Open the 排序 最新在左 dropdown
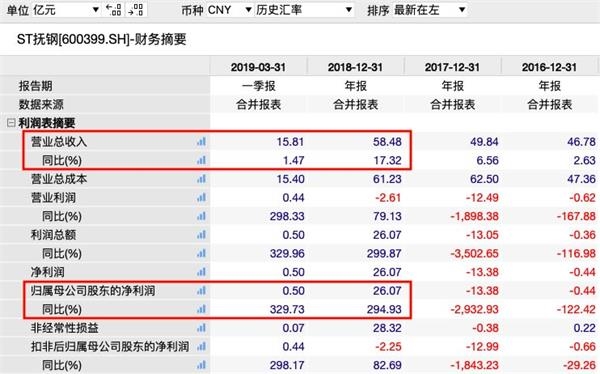Viewport: 600px width, 374px height. [x=430, y=10]
